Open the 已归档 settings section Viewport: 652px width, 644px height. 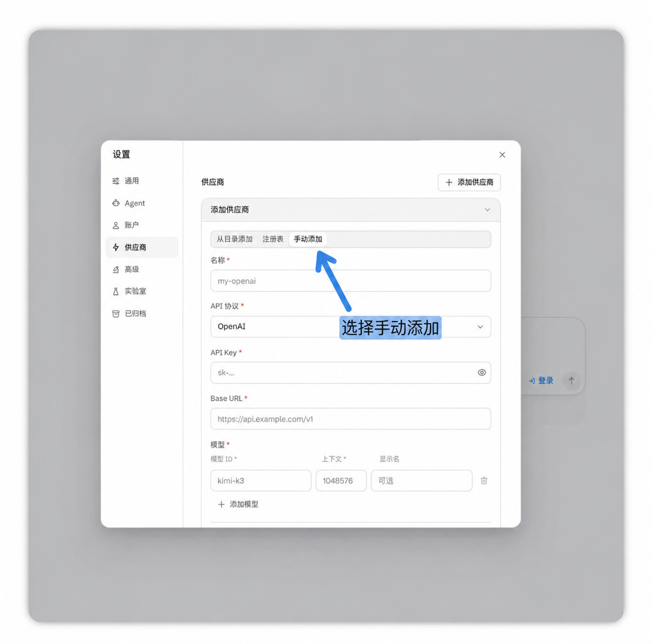(141, 313)
